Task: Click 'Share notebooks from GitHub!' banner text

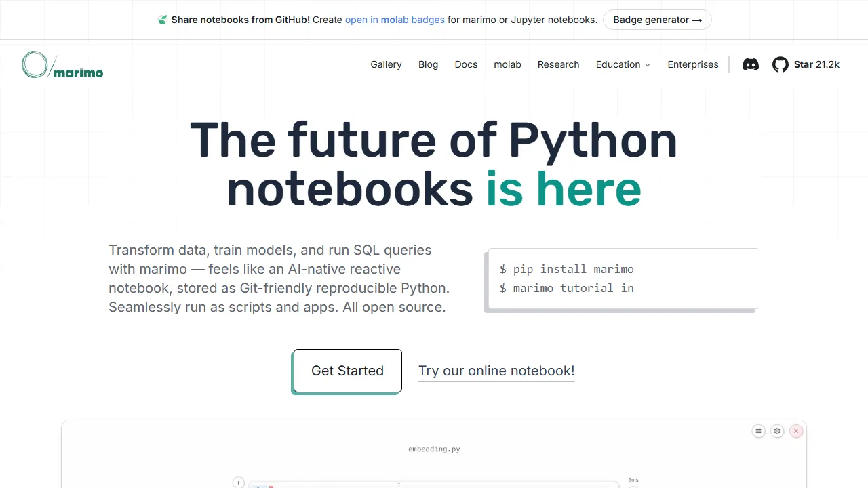Action: (241, 20)
